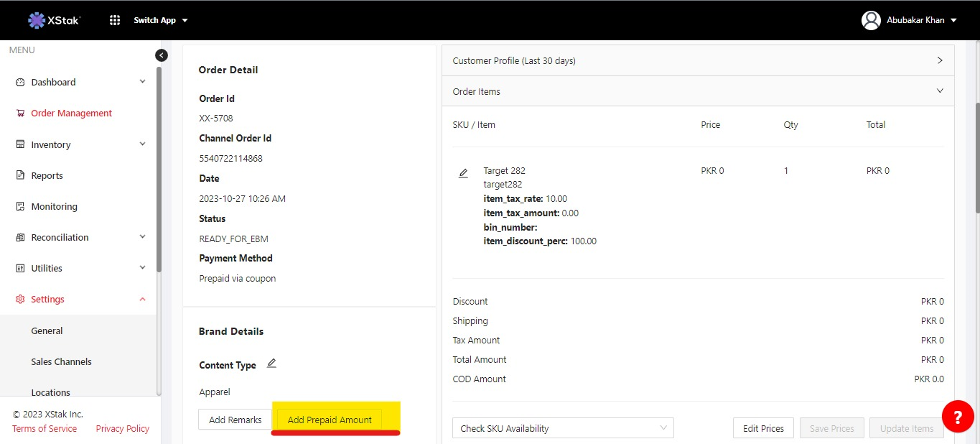Go to Order Management
980x444 pixels.
[71, 114]
